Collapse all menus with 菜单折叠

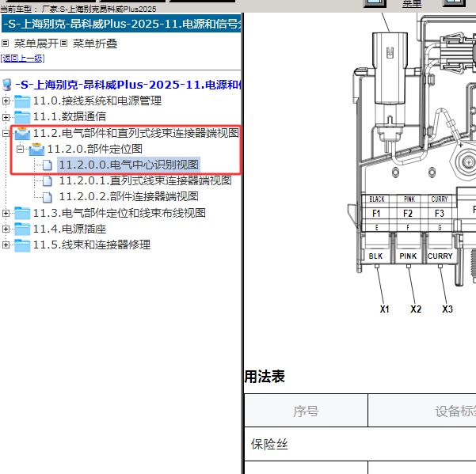pos(95,44)
